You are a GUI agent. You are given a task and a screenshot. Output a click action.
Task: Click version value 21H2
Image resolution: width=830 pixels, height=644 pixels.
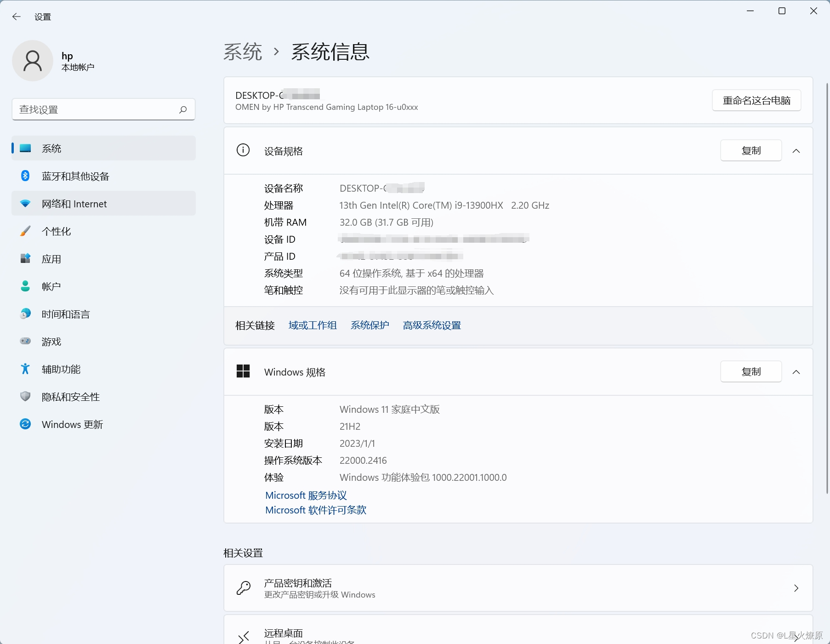[x=350, y=427]
